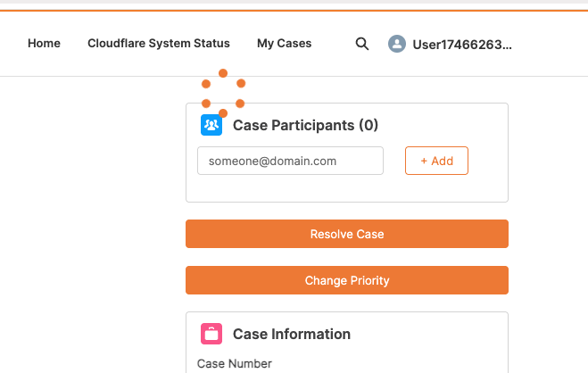Open Cloudflare System Status page
Screen dimensions: 588x373
pos(159,43)
